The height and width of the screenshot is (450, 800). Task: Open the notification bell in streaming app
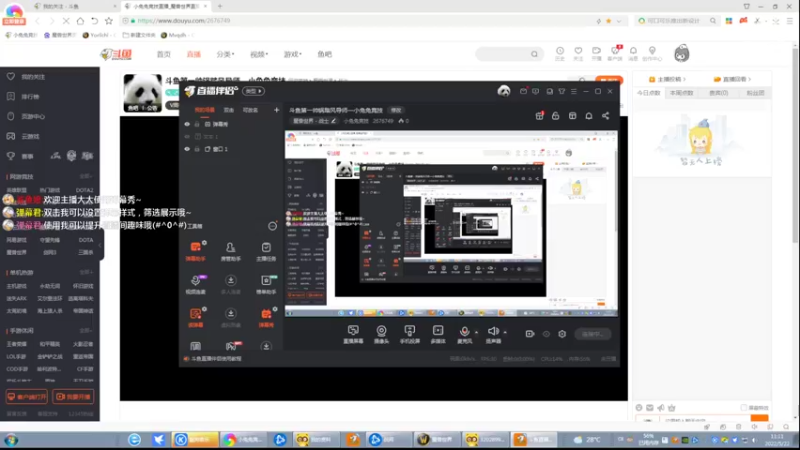589,116
